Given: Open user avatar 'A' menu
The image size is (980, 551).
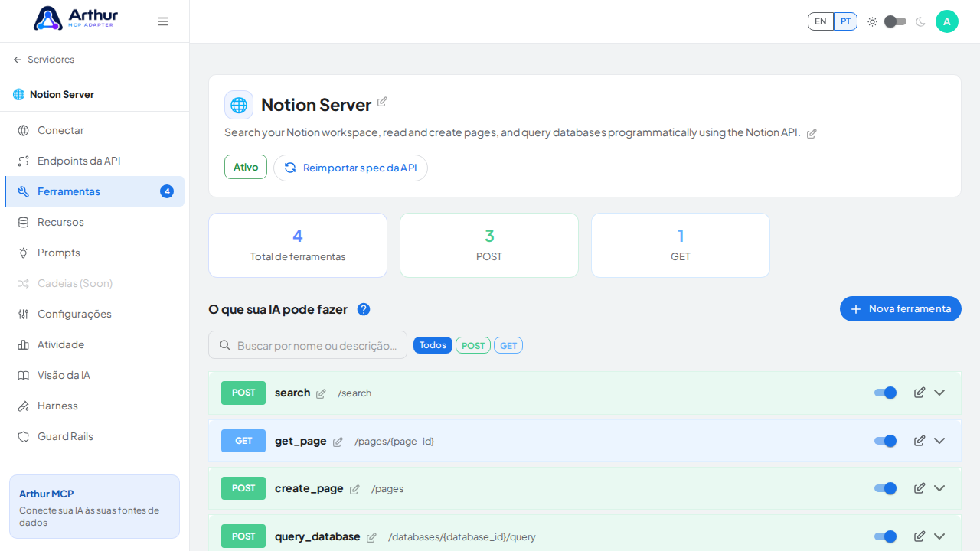Looking at the screenshot, I should 947,21.
